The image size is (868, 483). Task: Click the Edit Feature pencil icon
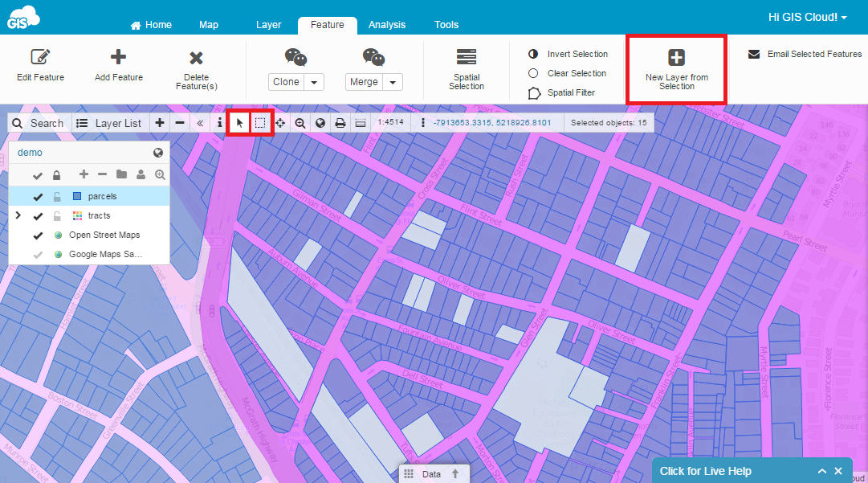(40, 57)
